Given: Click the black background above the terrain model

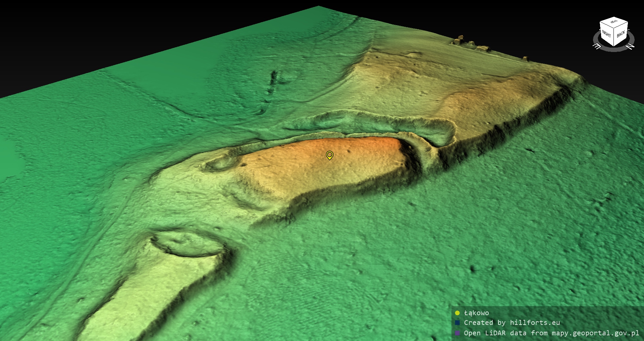Looking at the screenshot, I should coord(134,27).
